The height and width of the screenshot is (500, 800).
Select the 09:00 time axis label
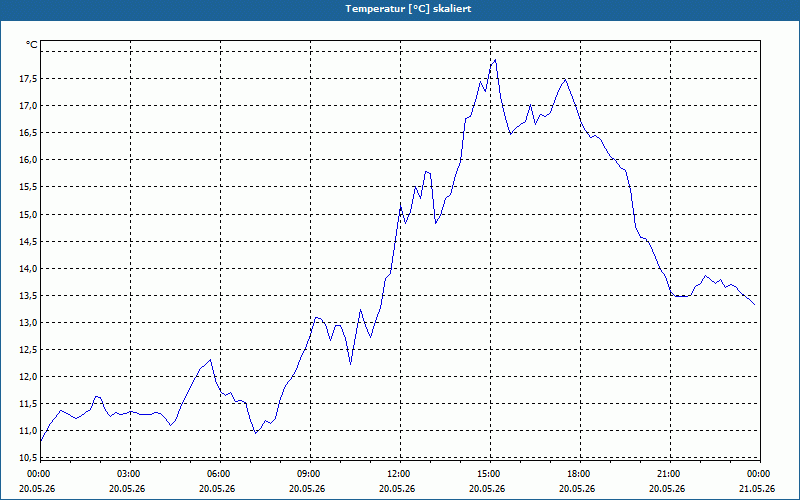pyautogui.click(x=310, y=474)
